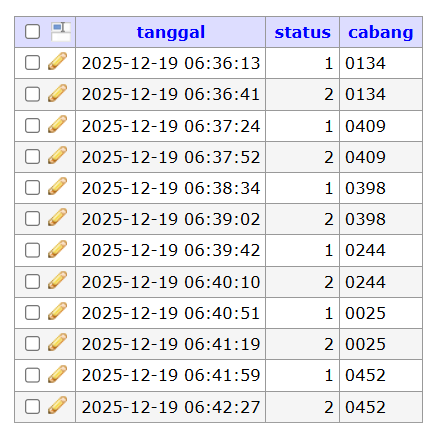The image size is (439, 433).
Task: Check the box for row 06:38:34
Action: (x=33, y=188)
